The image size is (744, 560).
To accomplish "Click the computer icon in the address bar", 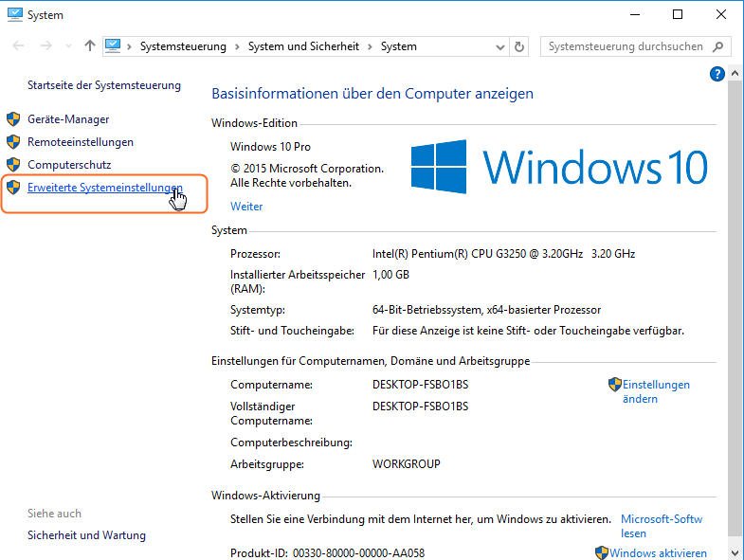I will click(x=113, y=46).
